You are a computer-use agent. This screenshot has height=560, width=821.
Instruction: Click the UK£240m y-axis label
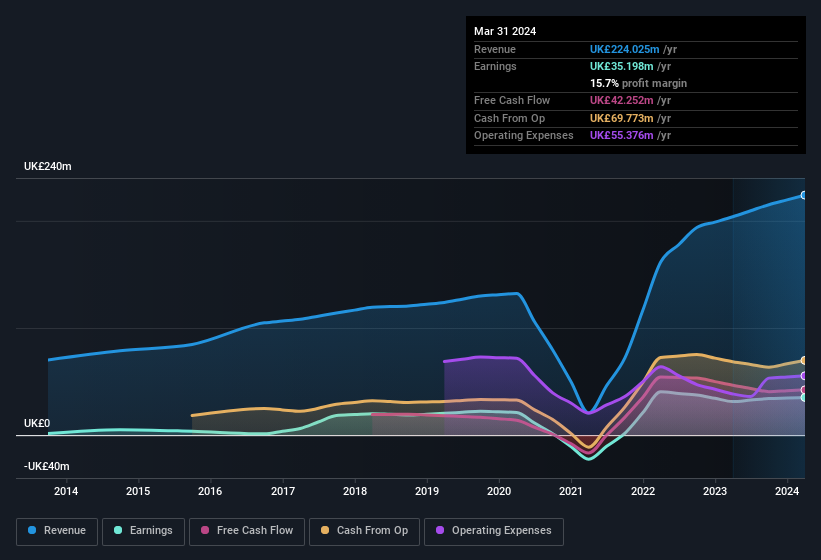point(48,167)
